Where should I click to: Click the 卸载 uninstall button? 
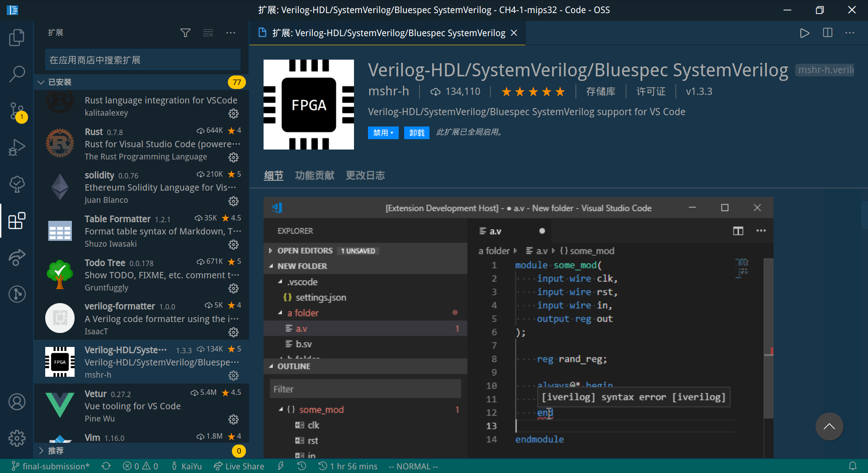[416, 132]
